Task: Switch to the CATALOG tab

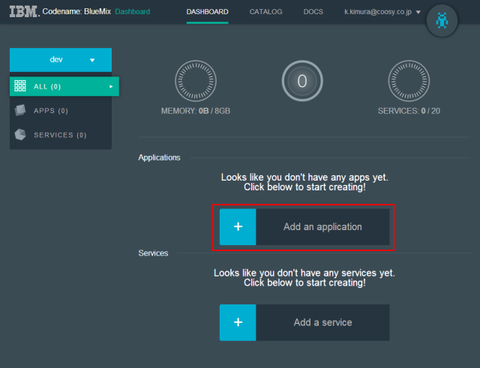Action: point(266,12)
